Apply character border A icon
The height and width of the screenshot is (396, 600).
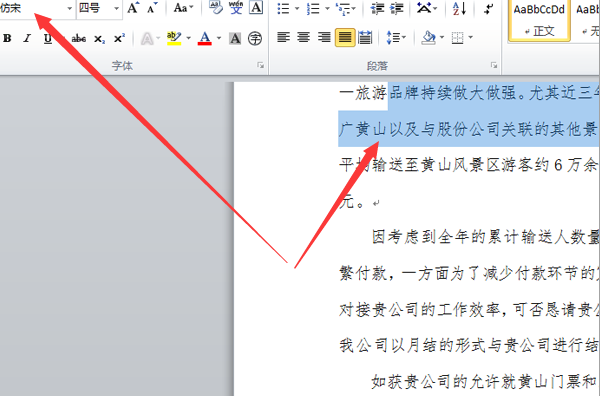pyautogui.click(x=256, y=8)
